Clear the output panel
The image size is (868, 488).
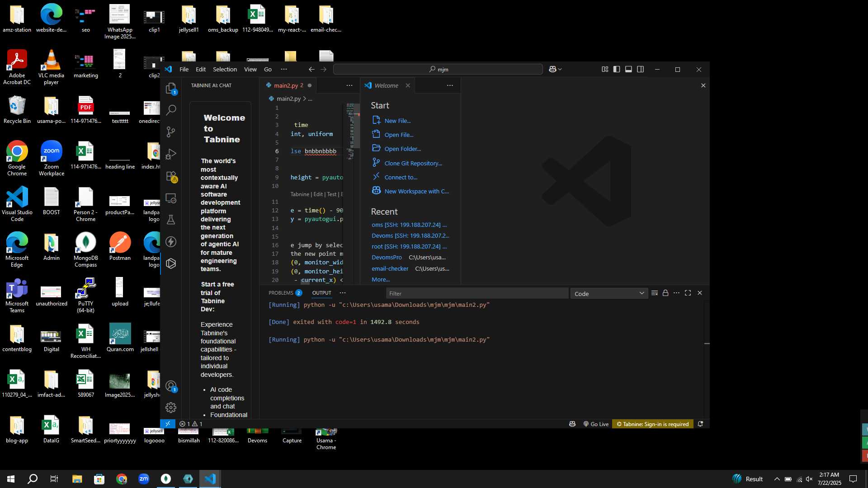point(654,293)
